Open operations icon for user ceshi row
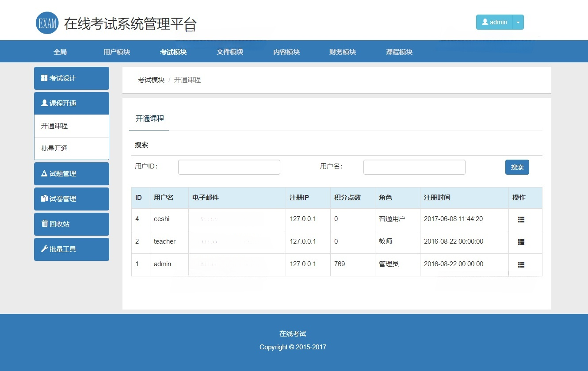The width and height of the screenshot is (588, 371). coord(520,219)
